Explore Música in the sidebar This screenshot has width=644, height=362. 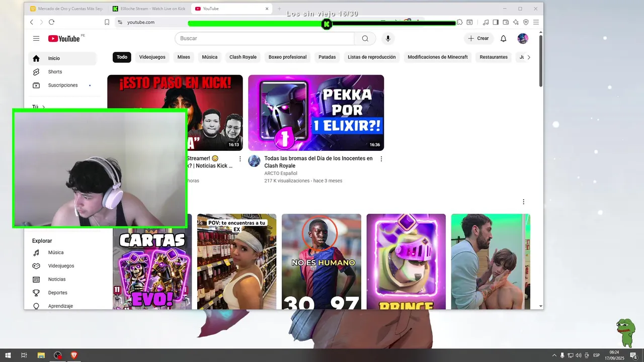point(62,252)
